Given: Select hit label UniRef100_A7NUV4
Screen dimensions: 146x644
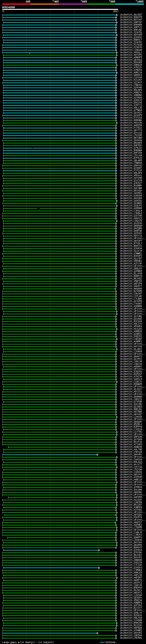Looking at the screenshot, I should click(x=131, y=70).
